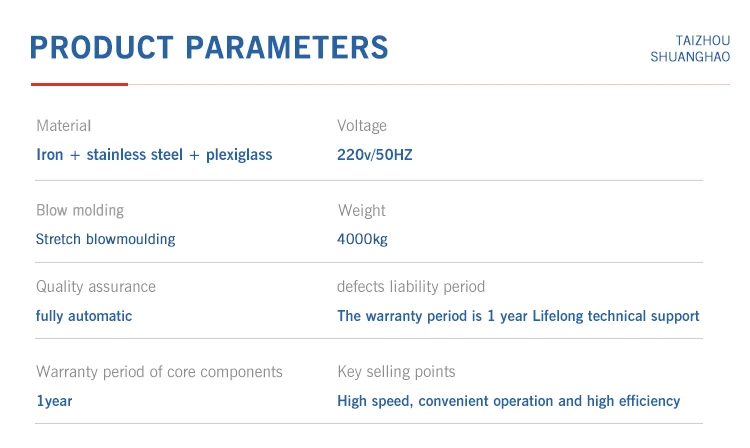750x448 pixels.
Task: Click the 220v/50HZ voltage value
Action: 375,155
